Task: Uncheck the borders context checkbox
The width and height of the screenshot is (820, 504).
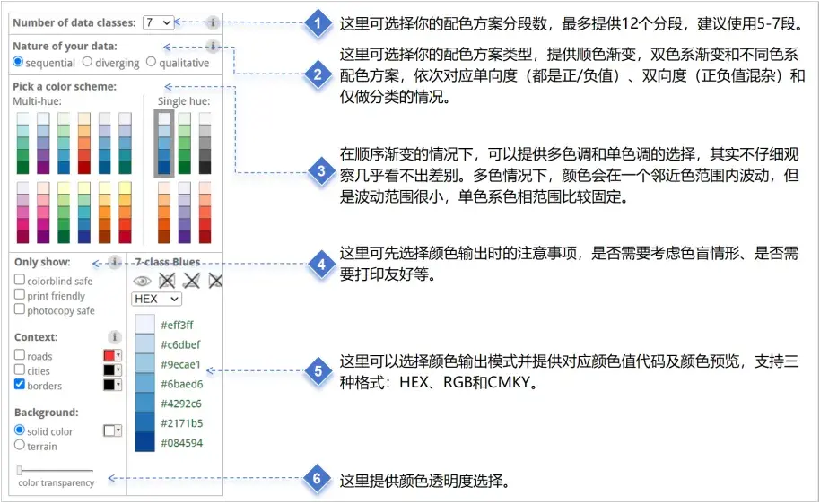Action: pyautogui.click(x=20, y=384)
